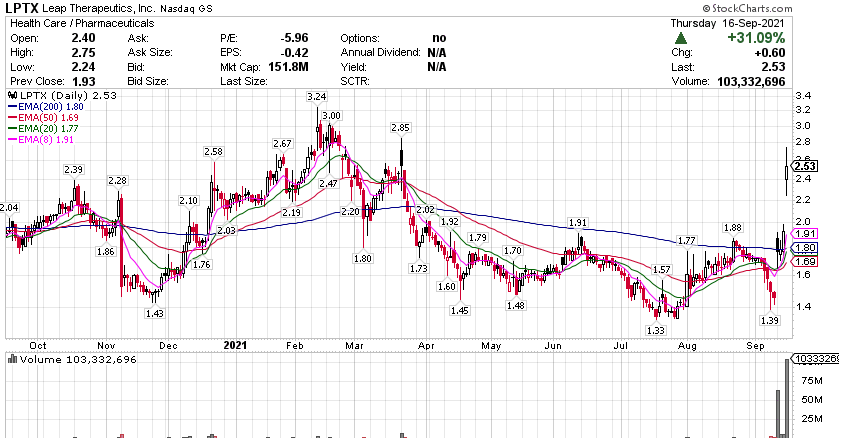Image resolution: width=841 pixels, height=438 pixels.
Task: Click the 2.85 peak price label
Action: point(400,128)
